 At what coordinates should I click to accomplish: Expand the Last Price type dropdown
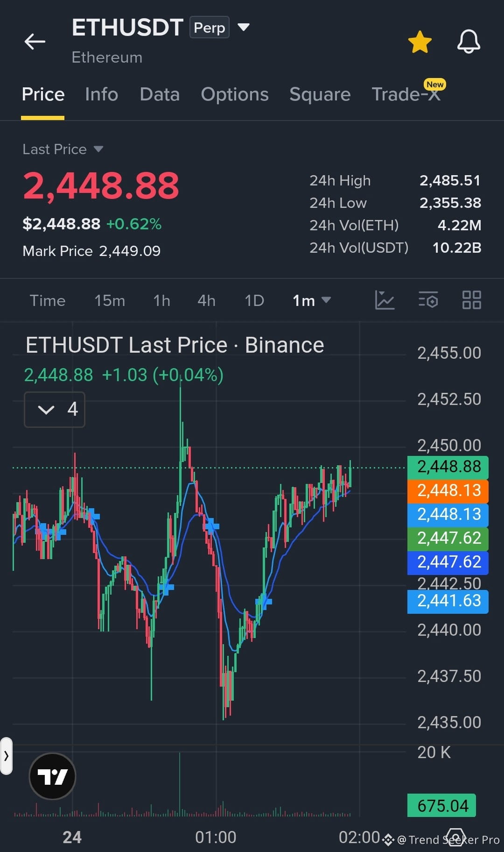click(x=63, y=149)
